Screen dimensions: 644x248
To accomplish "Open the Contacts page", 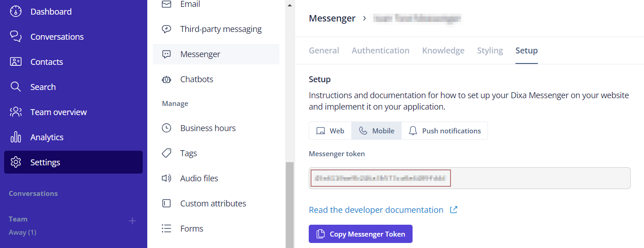I will [46, 62].
